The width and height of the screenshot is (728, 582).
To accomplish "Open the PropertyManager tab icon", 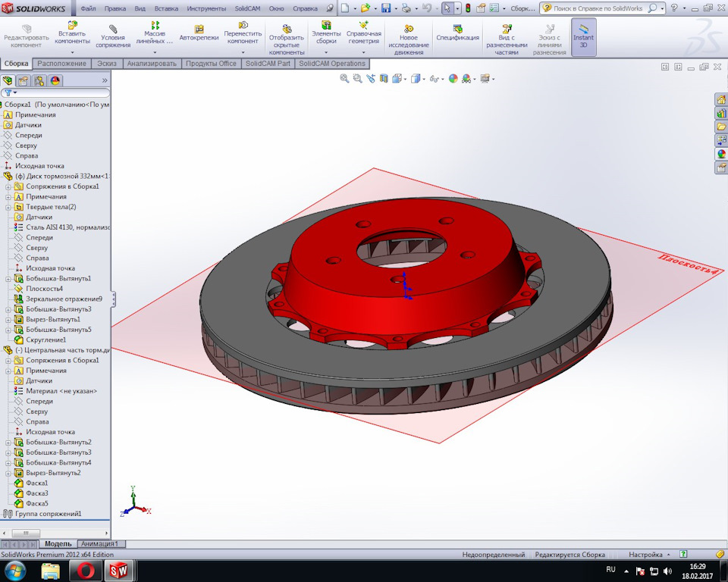I will 23,80.
